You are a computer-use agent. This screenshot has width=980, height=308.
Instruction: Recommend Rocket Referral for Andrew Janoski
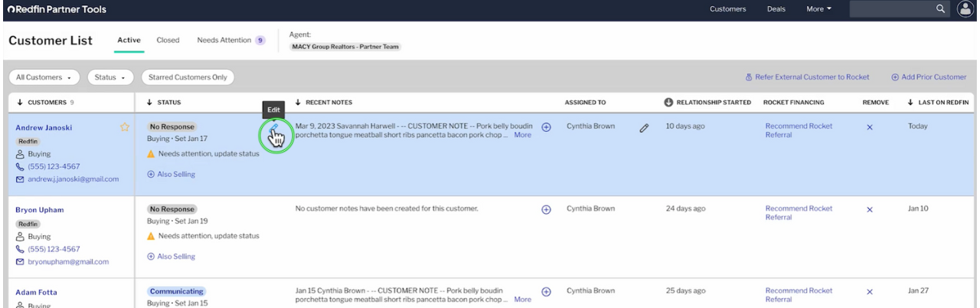coord(799,130)
